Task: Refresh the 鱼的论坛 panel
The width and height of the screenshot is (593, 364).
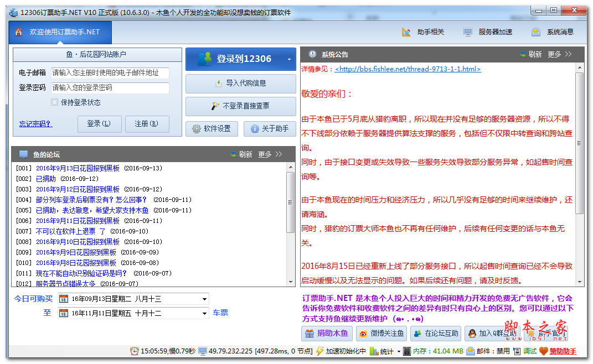Action: 241,154
